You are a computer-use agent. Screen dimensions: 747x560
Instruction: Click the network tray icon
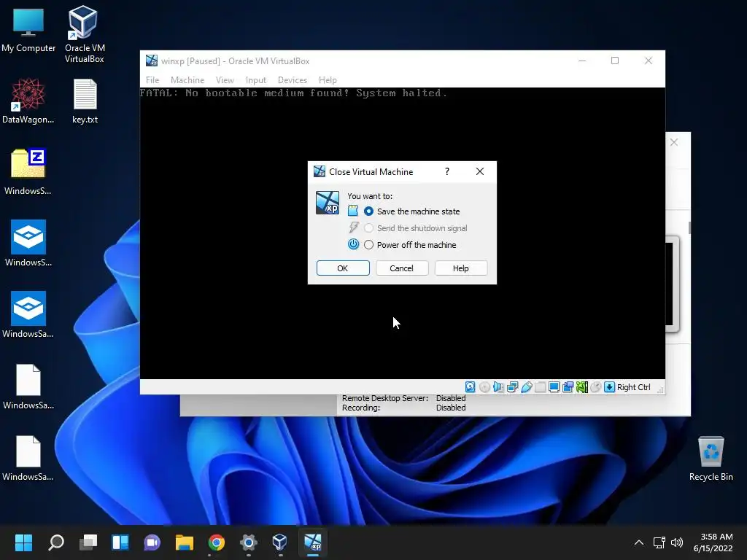click(x=659, y=542)
